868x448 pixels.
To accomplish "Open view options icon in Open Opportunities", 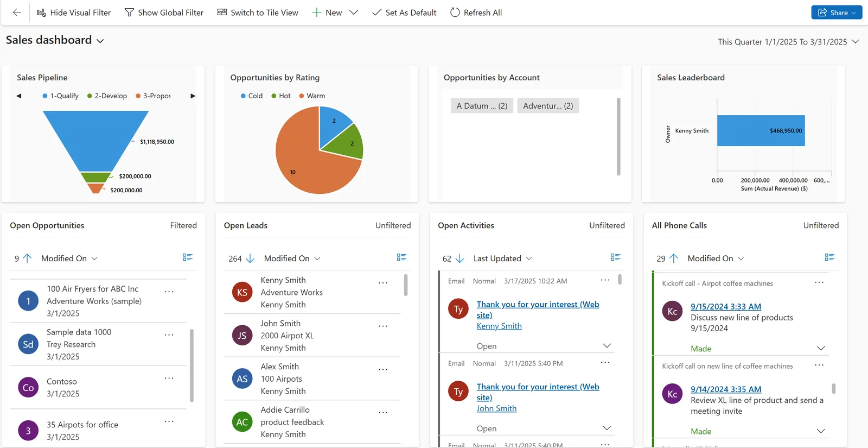I will tap(188, 257).
